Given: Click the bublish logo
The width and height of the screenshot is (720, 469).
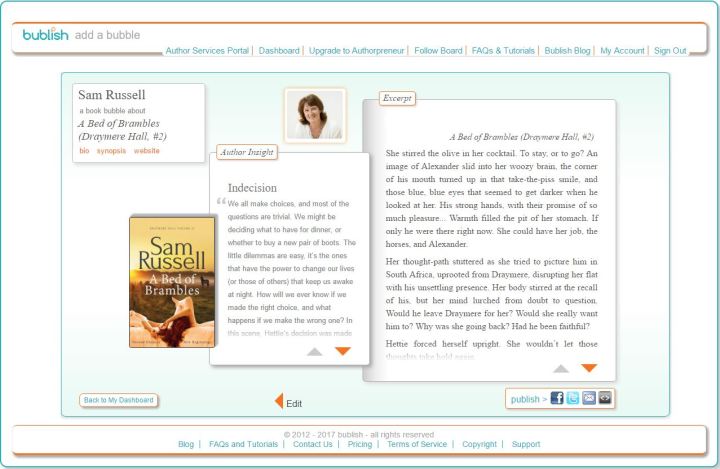Looking at the screenshot, I should click(x=46, y=35).
